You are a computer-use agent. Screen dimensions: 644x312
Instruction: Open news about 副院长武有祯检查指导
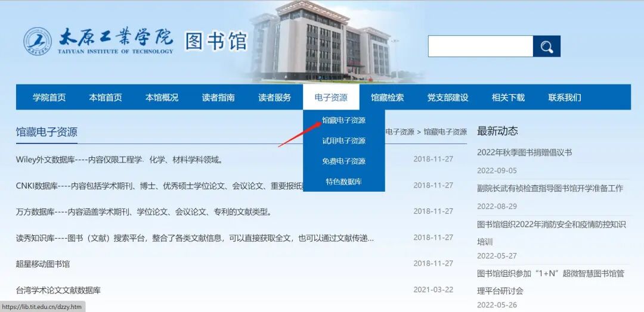[550, 189]
